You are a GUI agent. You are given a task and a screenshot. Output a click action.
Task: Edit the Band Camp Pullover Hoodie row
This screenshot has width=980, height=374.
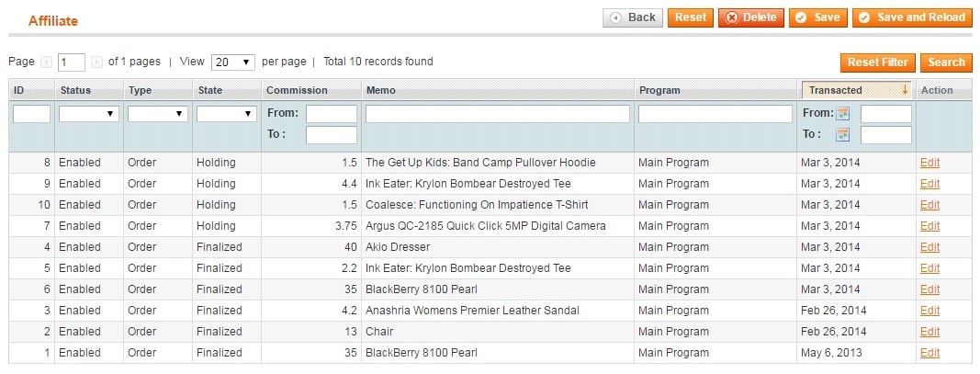(x=929, y=163)
